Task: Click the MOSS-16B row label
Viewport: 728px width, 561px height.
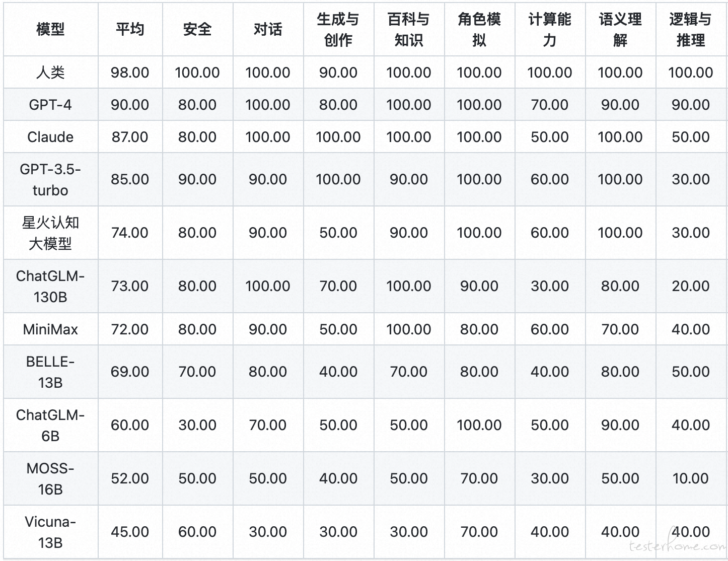Action: tap(50, 478)
